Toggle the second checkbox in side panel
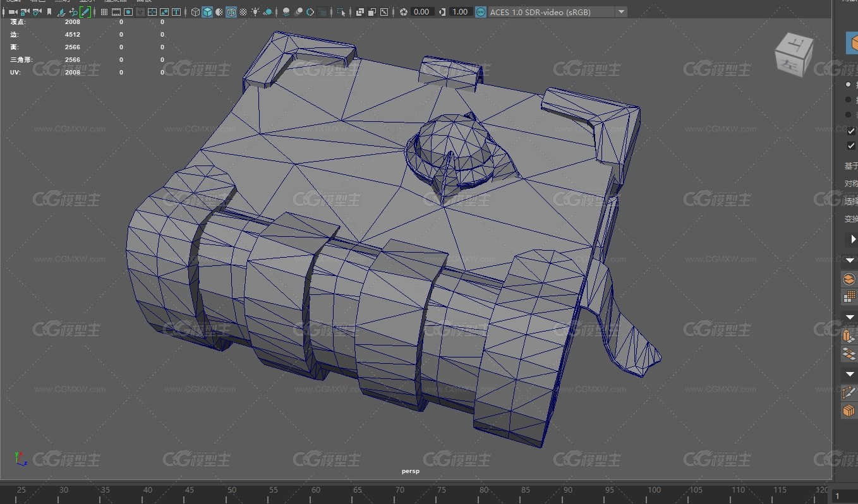 pos(851,146)
